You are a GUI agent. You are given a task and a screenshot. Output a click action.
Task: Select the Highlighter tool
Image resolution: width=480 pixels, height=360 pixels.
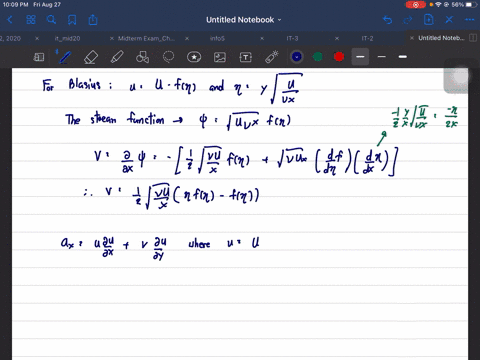click(117, 57)
